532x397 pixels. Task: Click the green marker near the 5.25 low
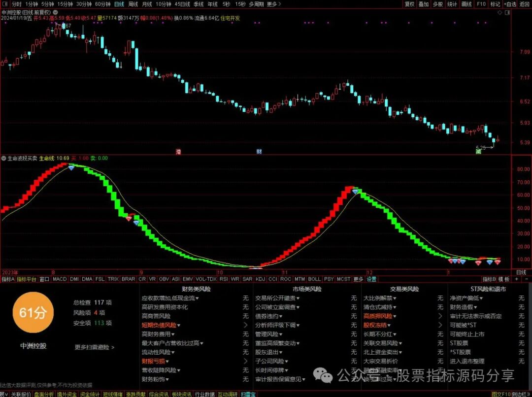(478, 151)
